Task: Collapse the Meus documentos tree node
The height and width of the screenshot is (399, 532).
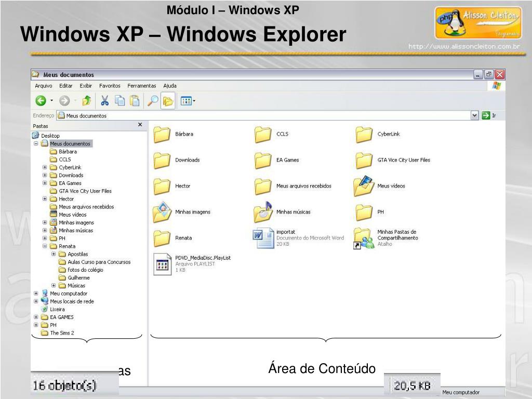Action: (x=36, y=143)
